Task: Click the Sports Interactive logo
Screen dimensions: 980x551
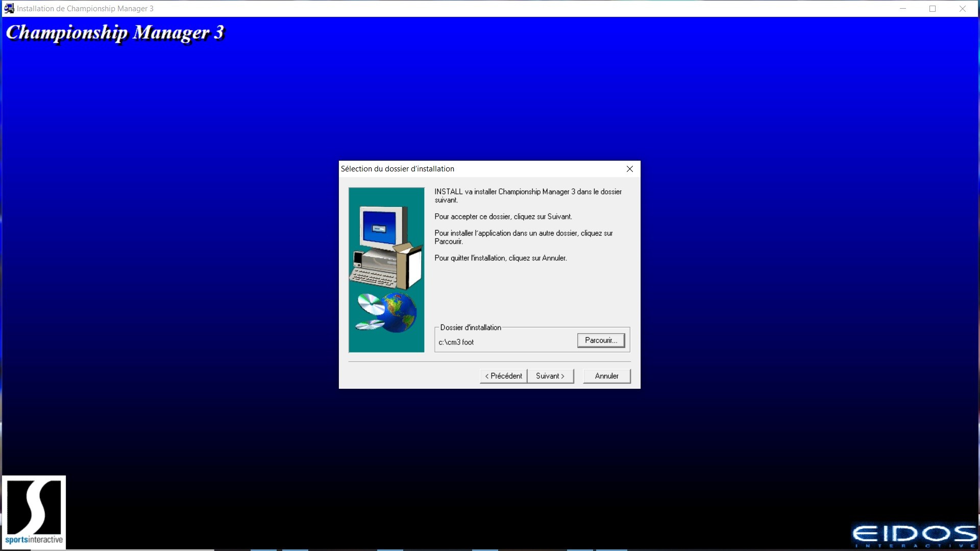Action: click(x=34, y=512)
